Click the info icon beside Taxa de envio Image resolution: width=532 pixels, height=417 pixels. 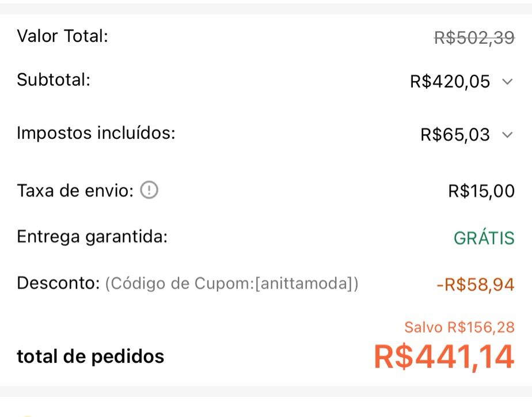pyautogui.click(x=149, y=189)
